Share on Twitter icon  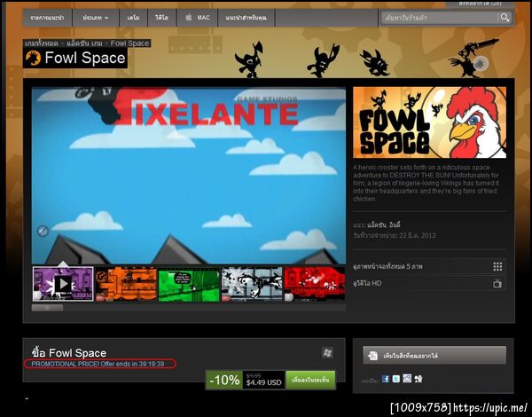coord(396,379)
